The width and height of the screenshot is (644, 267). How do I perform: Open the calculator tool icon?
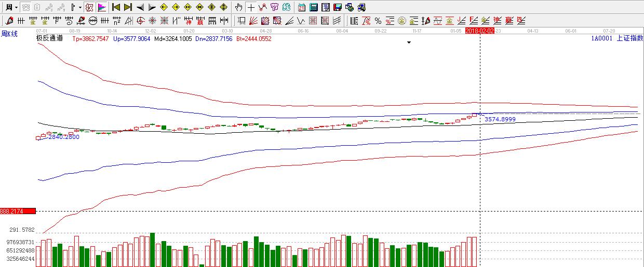pyautogui.click(x=314, y=7)
